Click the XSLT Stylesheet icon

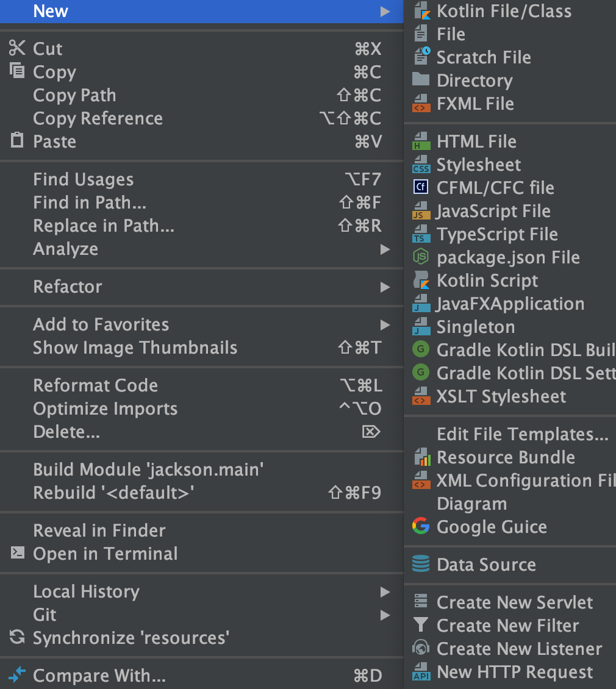[421, 396]
